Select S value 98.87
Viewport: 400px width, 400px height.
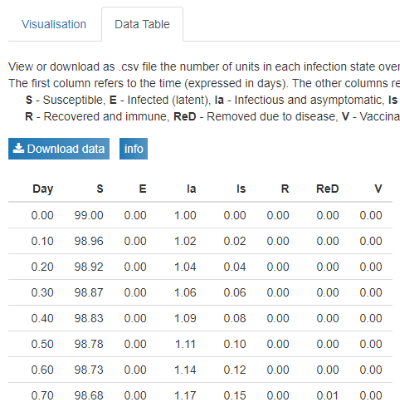[x=89, y=292]
